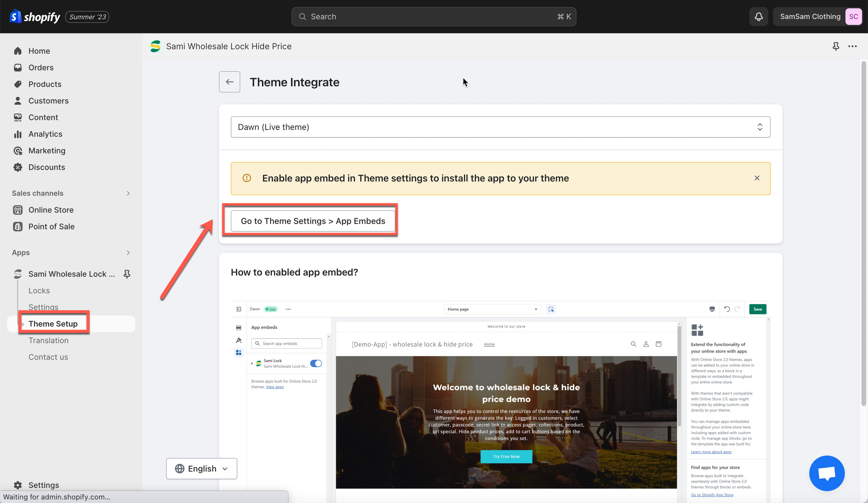Open the Dawn (Live theme) dropdown

pyautogui.click(x=500, y=127)
